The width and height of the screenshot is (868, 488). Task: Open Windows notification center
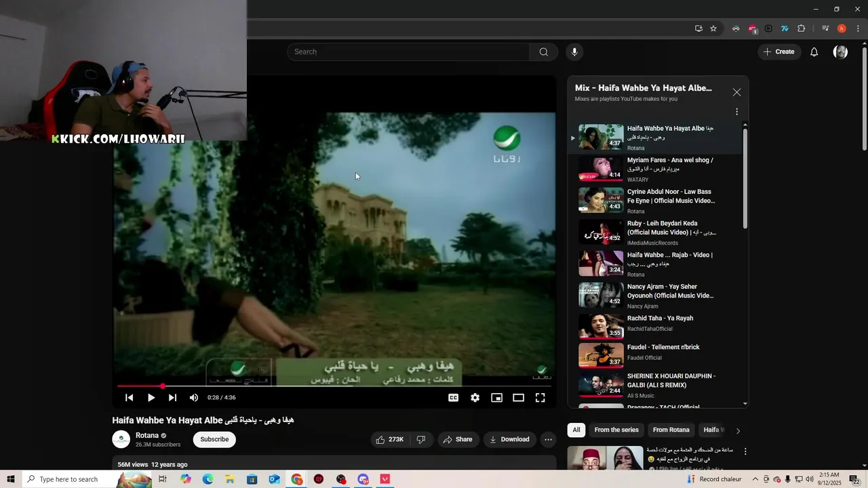point(854,479)
